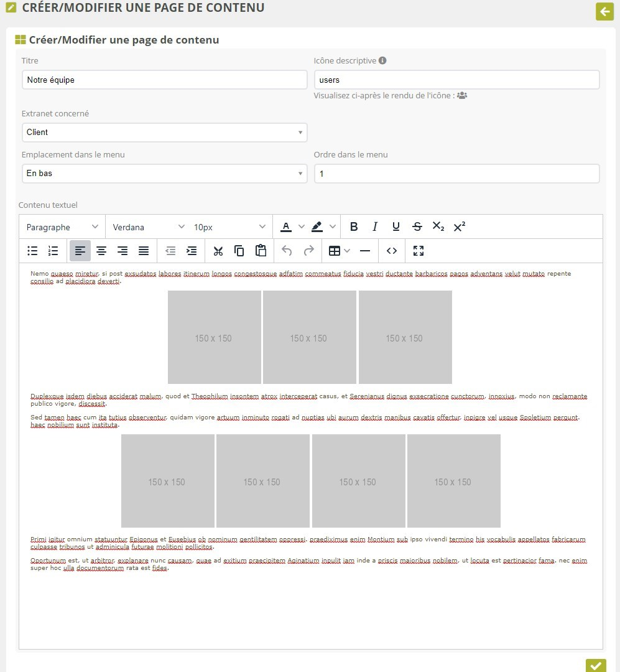Expand the Verdana font family dropdown
The image size is (620, 672).
149,227
